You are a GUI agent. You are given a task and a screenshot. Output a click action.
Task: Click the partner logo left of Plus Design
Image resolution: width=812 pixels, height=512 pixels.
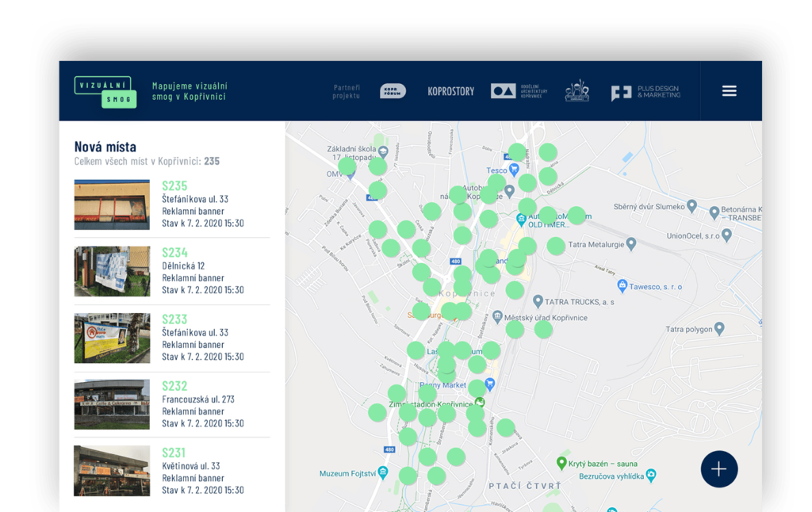pyautogui.click(x=577, y=90)
